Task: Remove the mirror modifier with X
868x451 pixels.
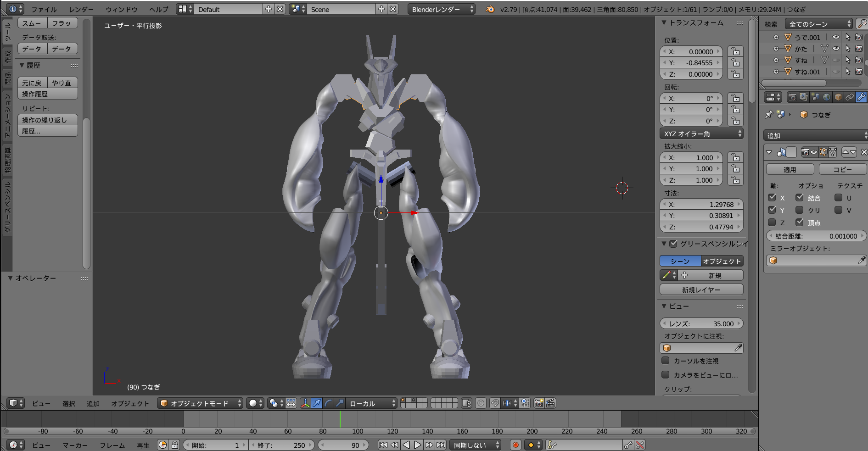Action: click(x=864, y=152)
